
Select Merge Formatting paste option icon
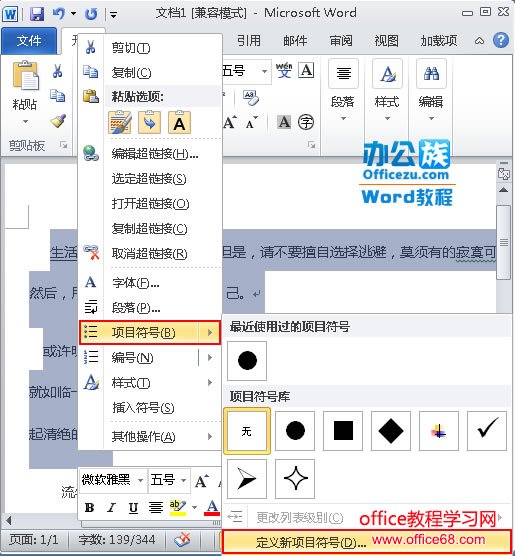[x=149, y=122]
